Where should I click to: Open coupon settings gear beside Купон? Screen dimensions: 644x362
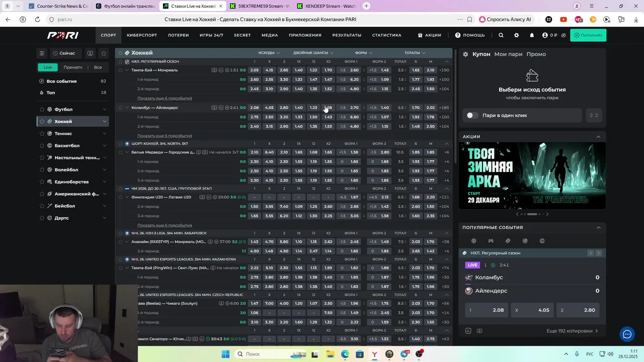[x=465, y=54]
